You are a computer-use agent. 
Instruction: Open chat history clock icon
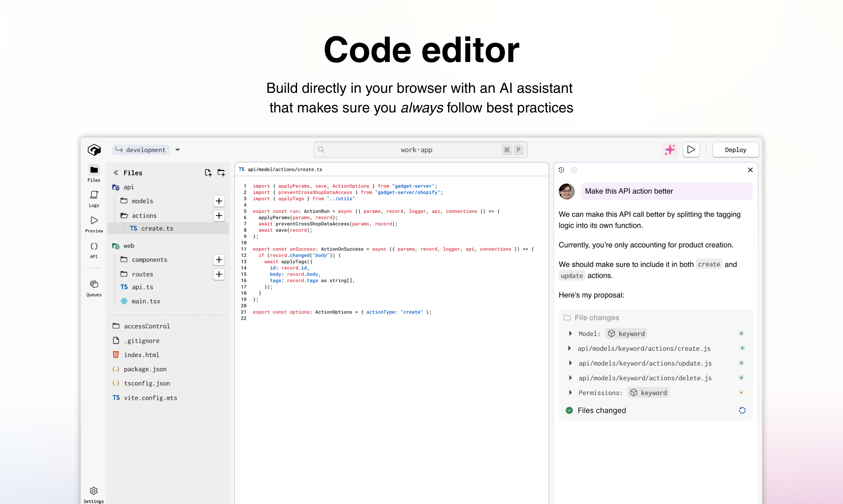561,170
